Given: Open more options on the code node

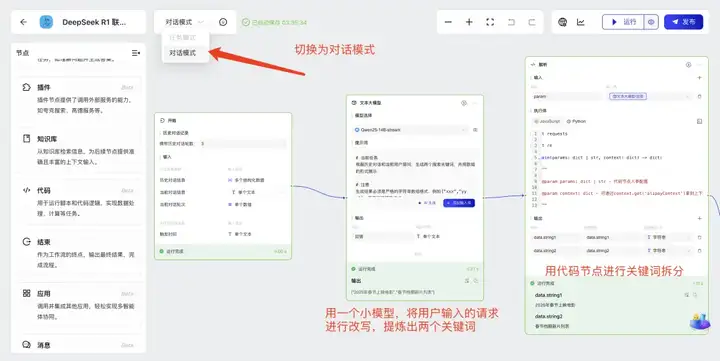Looking at the screenshot, I should (700, 65).
